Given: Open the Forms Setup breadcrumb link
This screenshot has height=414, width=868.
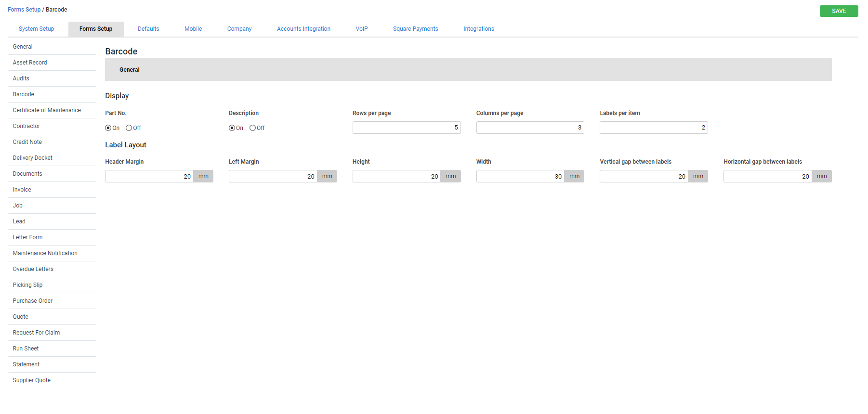Looking at the screenshot, I should pyautogui.click(x=24, y=10).
